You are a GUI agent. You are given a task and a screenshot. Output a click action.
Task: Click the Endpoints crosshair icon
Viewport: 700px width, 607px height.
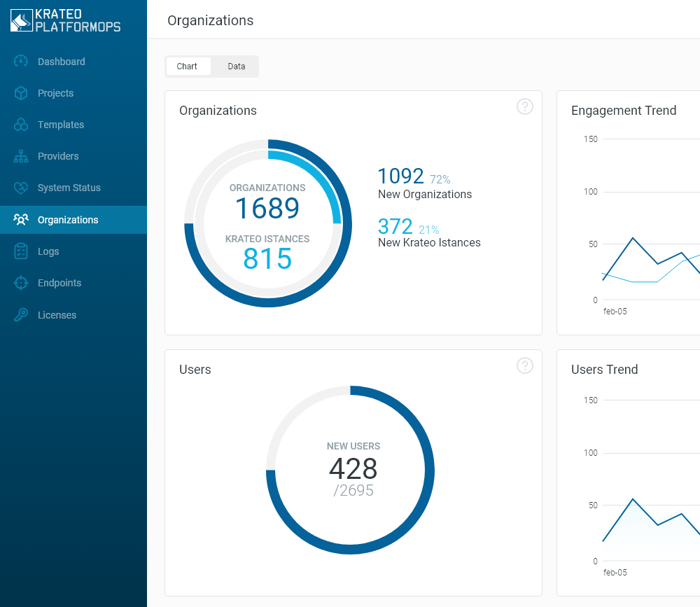[21, 283]
